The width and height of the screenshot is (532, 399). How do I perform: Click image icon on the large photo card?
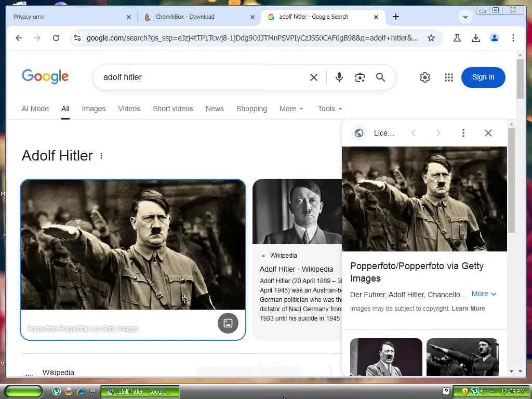(x=228, y=323)
